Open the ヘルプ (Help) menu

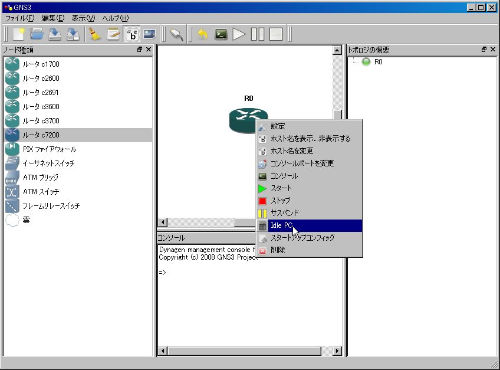115,18
